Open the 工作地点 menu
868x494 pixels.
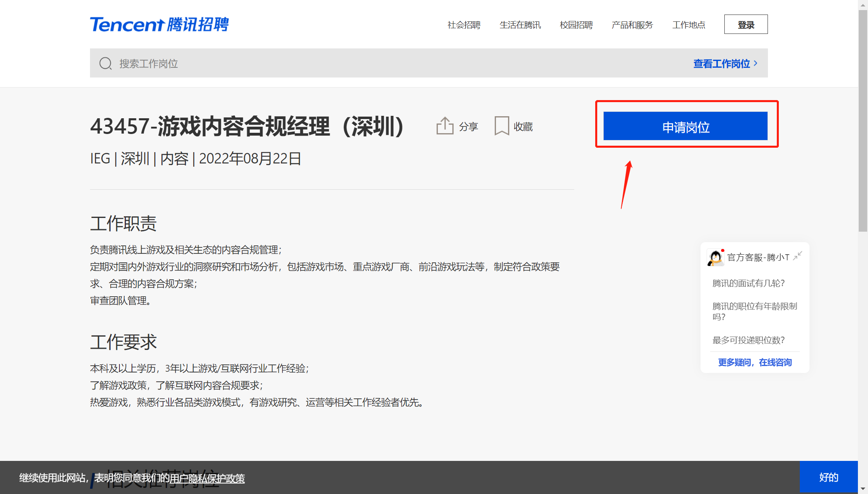click(688, 25)
